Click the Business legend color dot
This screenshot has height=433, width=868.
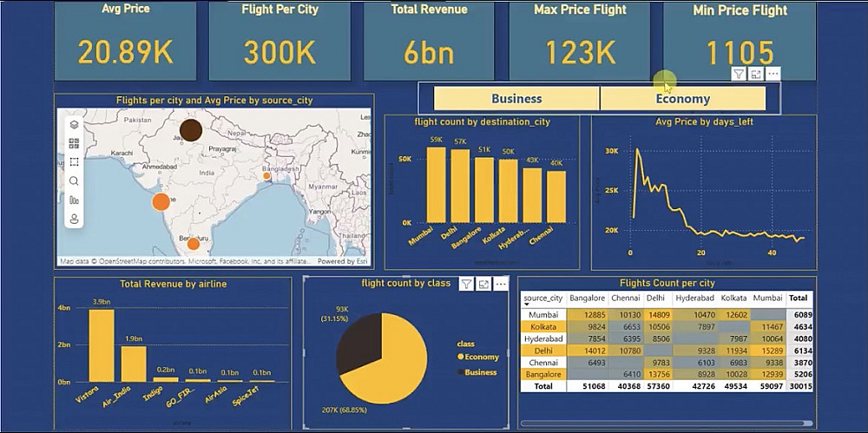pyautogui.click(x=460, y=372)
